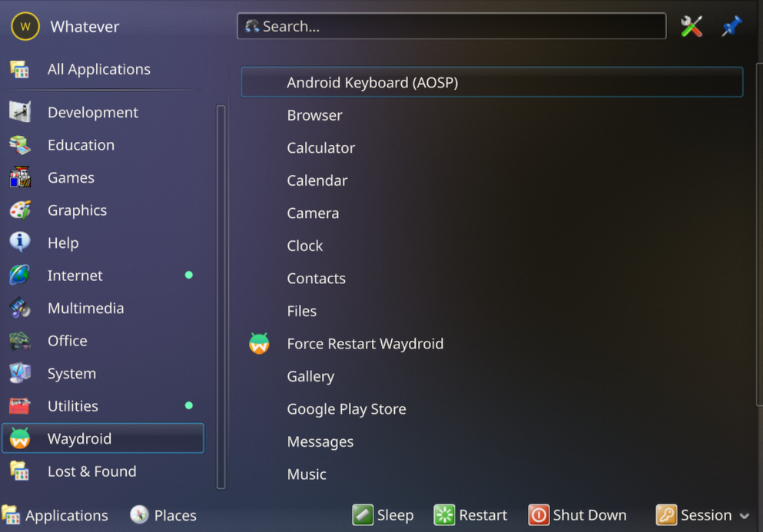Image resolution: width=763 pixels, height=532 pixels.
Task: Launch Android Keyboard (AOSP)
Action: click(x=492, y=82)
